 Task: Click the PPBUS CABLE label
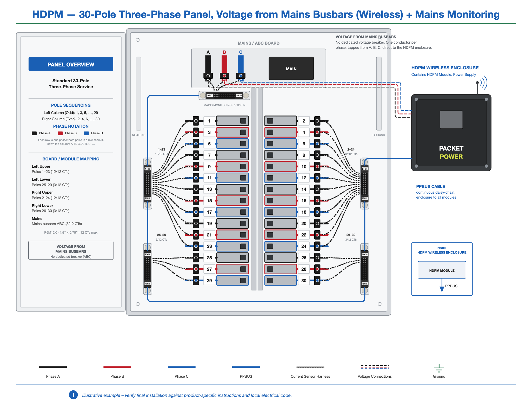pyautogui.click(x=430, y=186)
